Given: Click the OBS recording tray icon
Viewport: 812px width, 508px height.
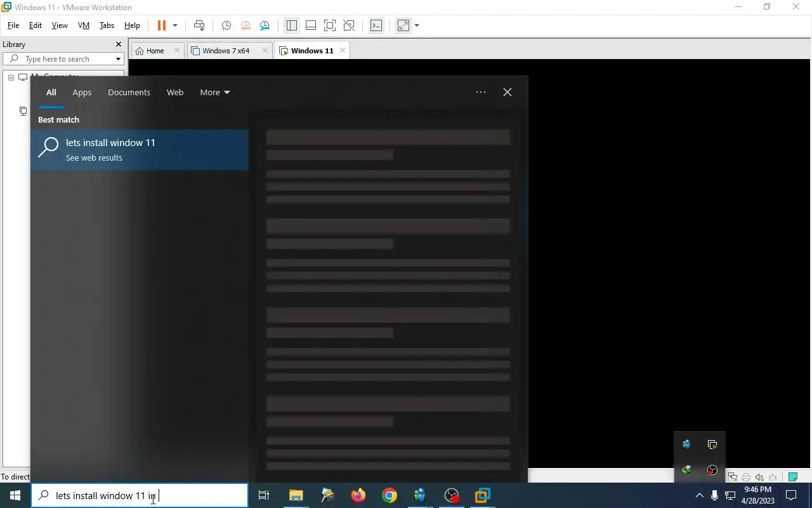Looking at the screenshot, I should [x=712, y=470].
